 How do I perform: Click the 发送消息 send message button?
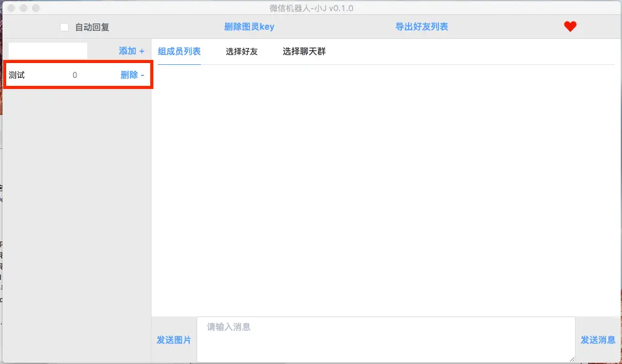tap(597, 339)
